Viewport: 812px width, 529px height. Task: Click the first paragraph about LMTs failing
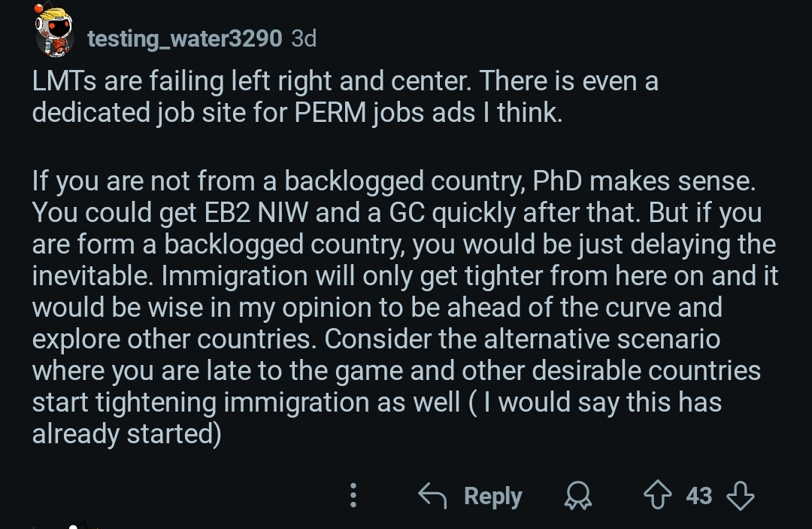point(345,97)
